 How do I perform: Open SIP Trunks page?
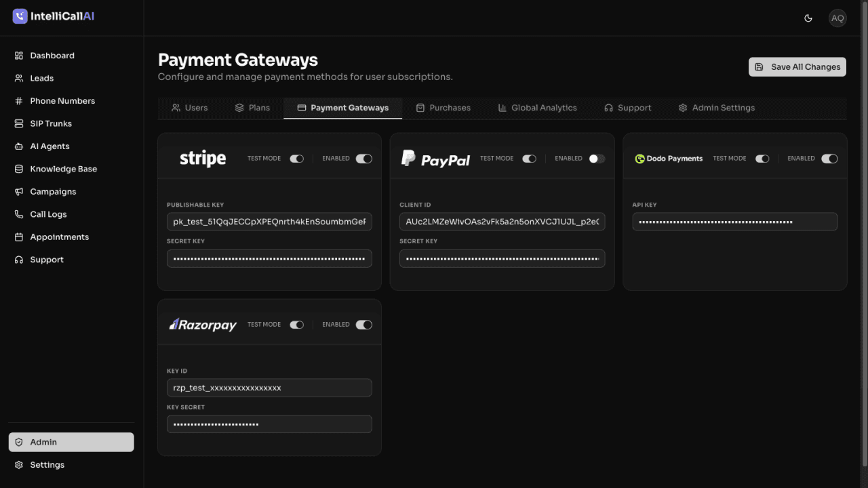71,123
